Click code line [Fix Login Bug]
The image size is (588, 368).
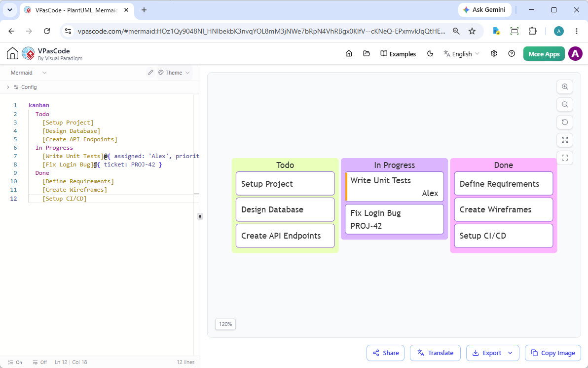tap(68, 164)
